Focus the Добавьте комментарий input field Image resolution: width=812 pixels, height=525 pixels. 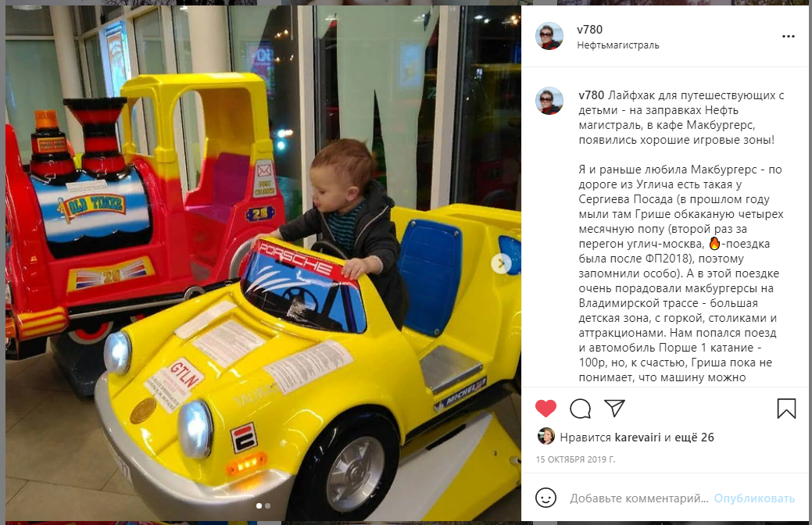click(x=639, y=498)
